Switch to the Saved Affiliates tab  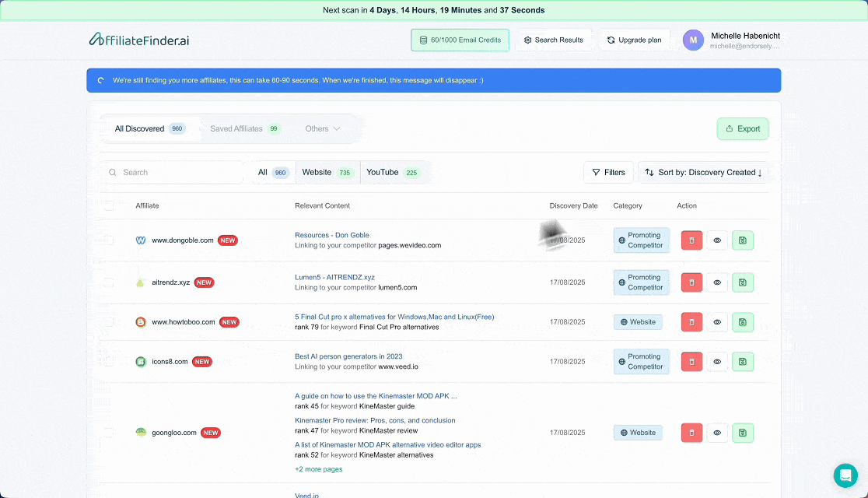[245, 128]
